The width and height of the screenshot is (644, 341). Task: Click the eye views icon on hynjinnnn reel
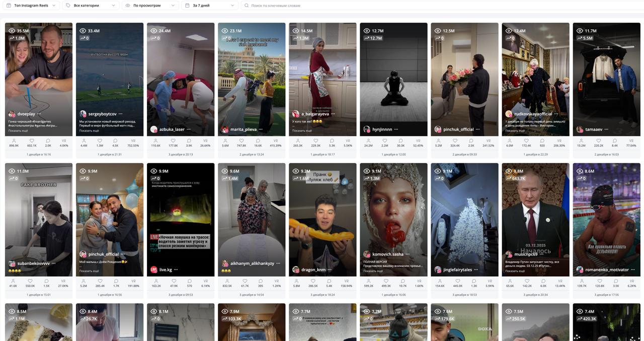(x=367, y=31)
